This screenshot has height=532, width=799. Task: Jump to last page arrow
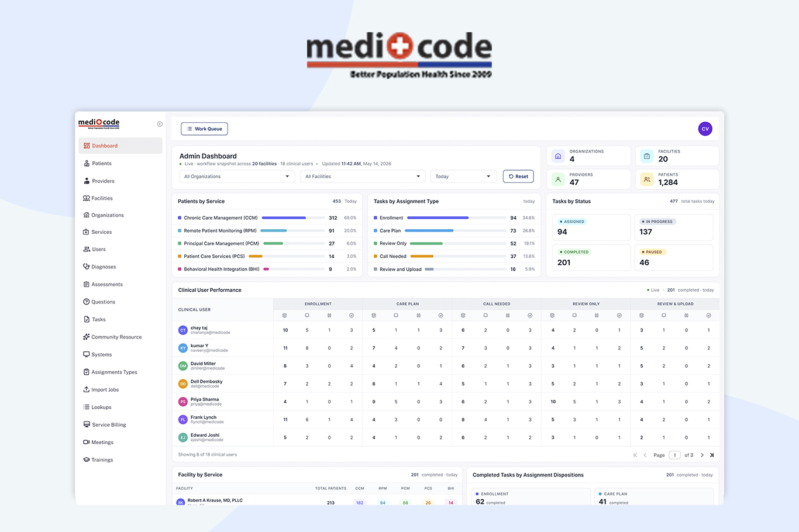tap(712, 455)
